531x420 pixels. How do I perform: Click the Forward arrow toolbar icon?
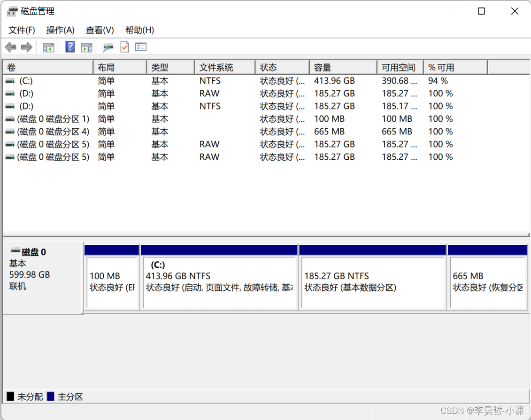tap(26, 47)
